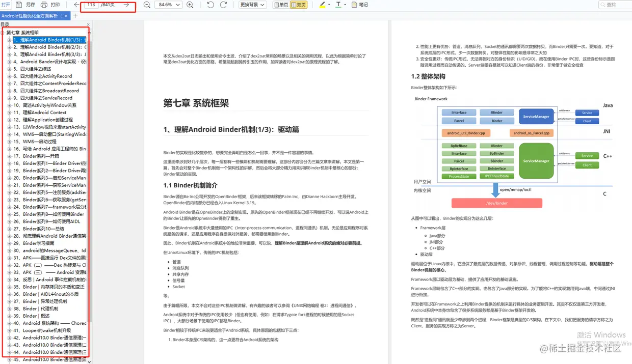The image size is (632, 364).
Task: Open the 更换背景 background dropdown
Action: point(253,5)
